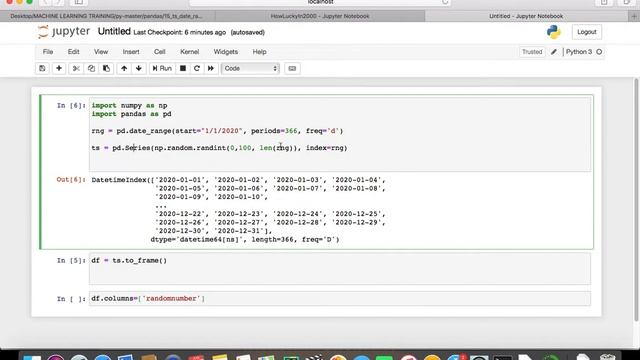This screenshot has width=640, height=360.
Task: Run the selected cell
Action: (162, 68)
